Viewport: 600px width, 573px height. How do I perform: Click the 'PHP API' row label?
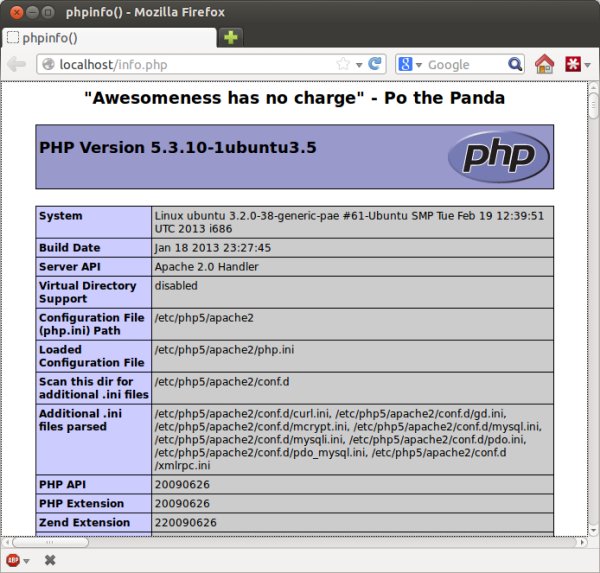[62, 485]
